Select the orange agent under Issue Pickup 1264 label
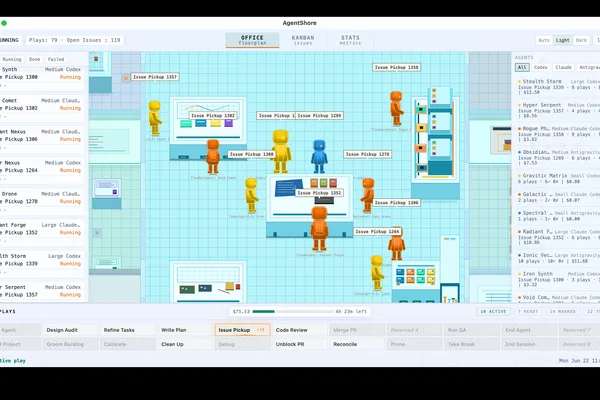 click(x=396, y=245)
